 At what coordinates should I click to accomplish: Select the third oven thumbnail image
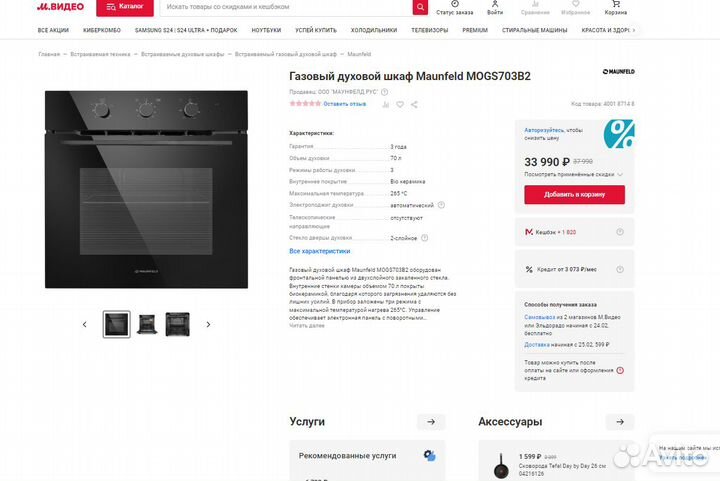click(177, 324)
